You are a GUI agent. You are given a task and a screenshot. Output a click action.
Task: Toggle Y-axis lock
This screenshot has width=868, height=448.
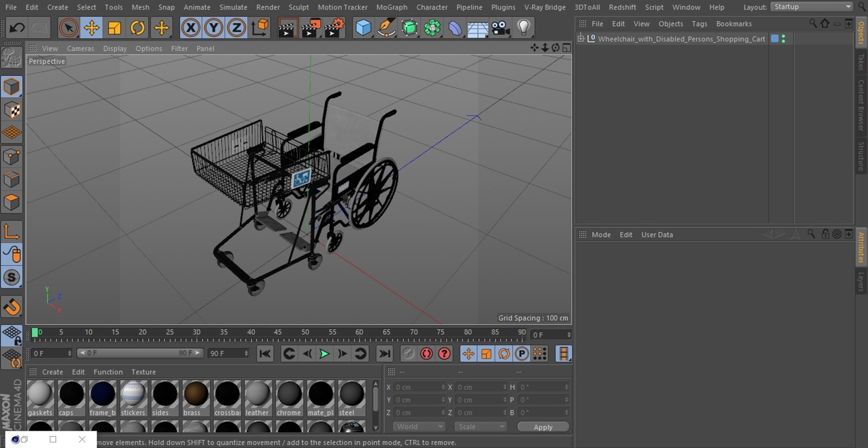pos(213,28)
